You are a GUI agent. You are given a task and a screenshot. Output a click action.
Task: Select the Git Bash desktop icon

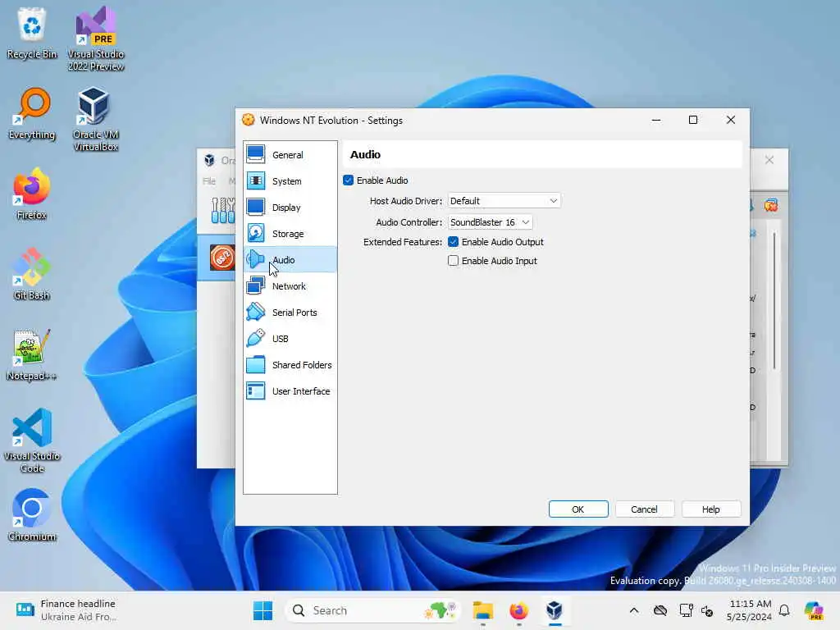pyautogui.click(x=32, y=274)
